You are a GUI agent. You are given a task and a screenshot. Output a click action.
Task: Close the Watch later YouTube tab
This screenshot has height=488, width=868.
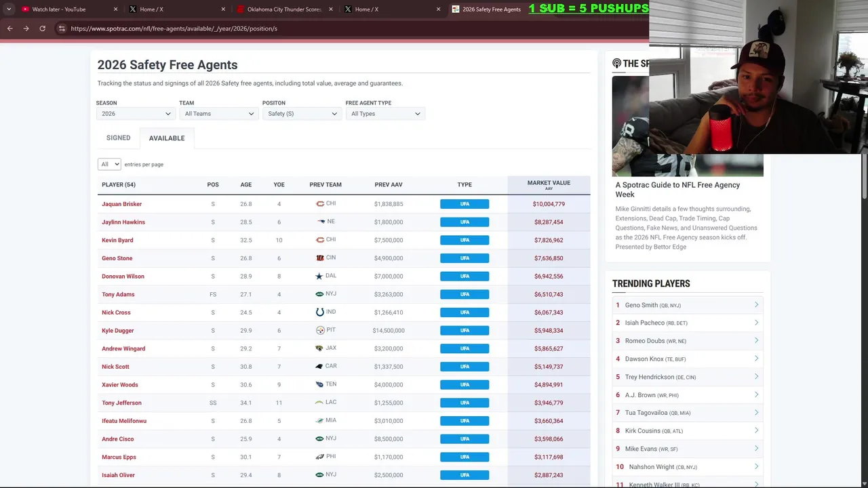click(x=115, y=9)
